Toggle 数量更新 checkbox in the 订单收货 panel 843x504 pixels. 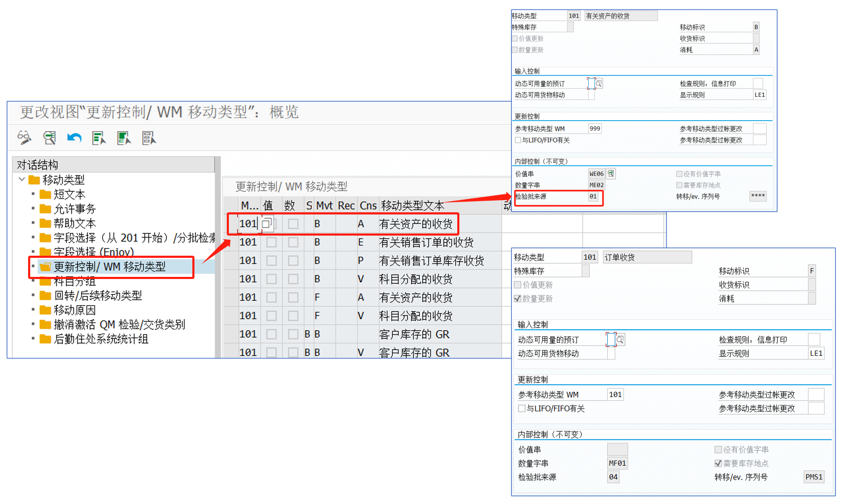click(518, 299)
